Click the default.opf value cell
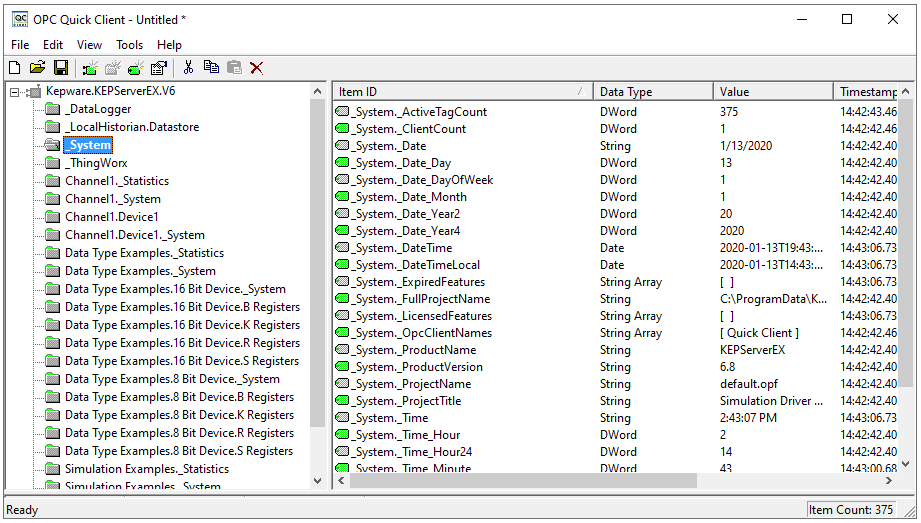921x523 pixels. pyautogui.click(x=749, y=384)
